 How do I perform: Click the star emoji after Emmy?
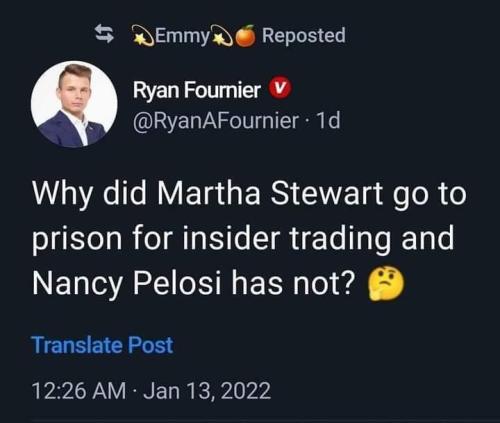coord(223,36)
